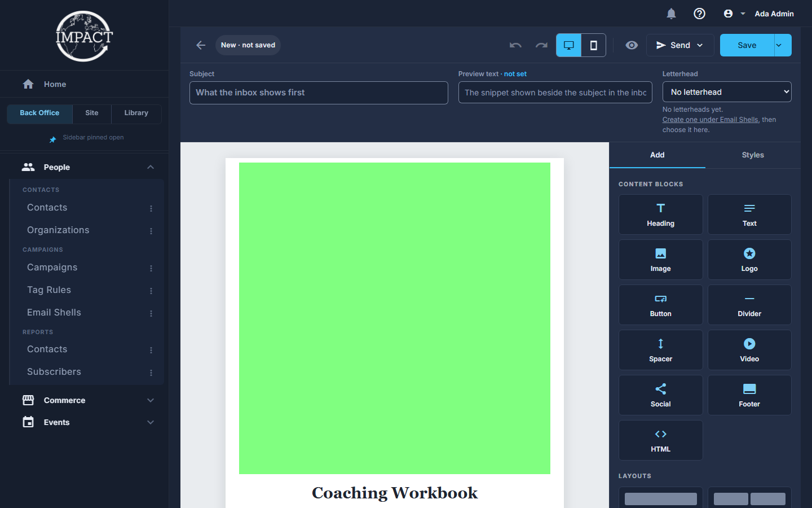Click the notifications bell icon
Screen dimensions: 812x508
pyautogui.click(x=671, y=14)
